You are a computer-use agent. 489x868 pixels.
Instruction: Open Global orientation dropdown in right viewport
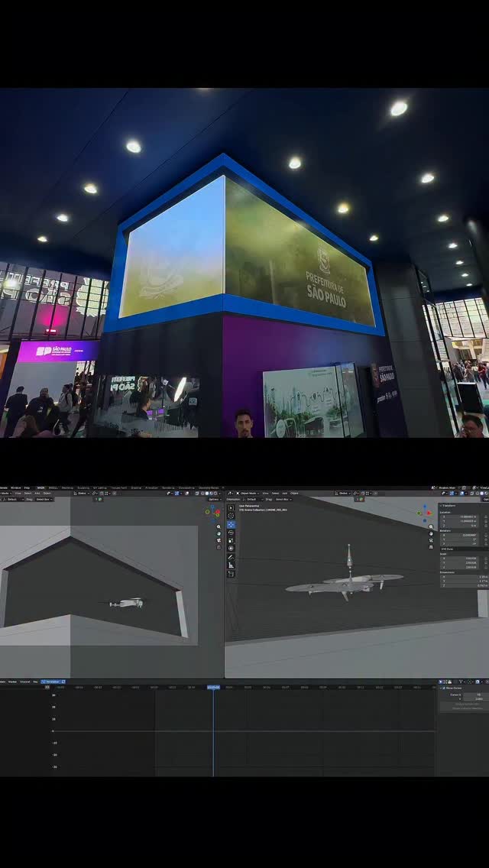[x=343, y=494]
